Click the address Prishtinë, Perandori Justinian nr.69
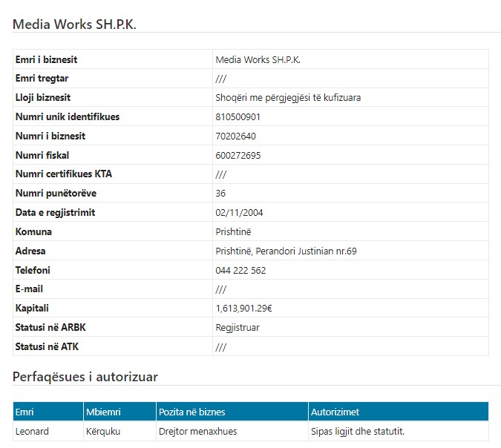 [286, 251]
